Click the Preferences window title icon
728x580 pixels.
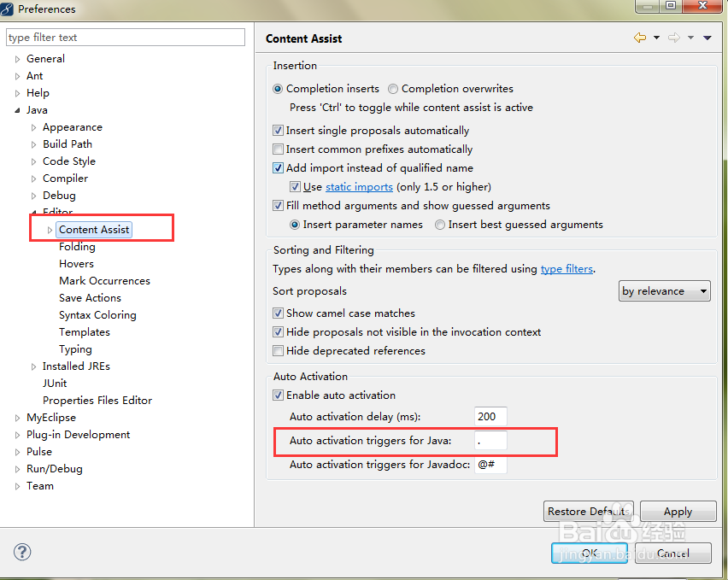pyautogui.click(x=9, y=9)
